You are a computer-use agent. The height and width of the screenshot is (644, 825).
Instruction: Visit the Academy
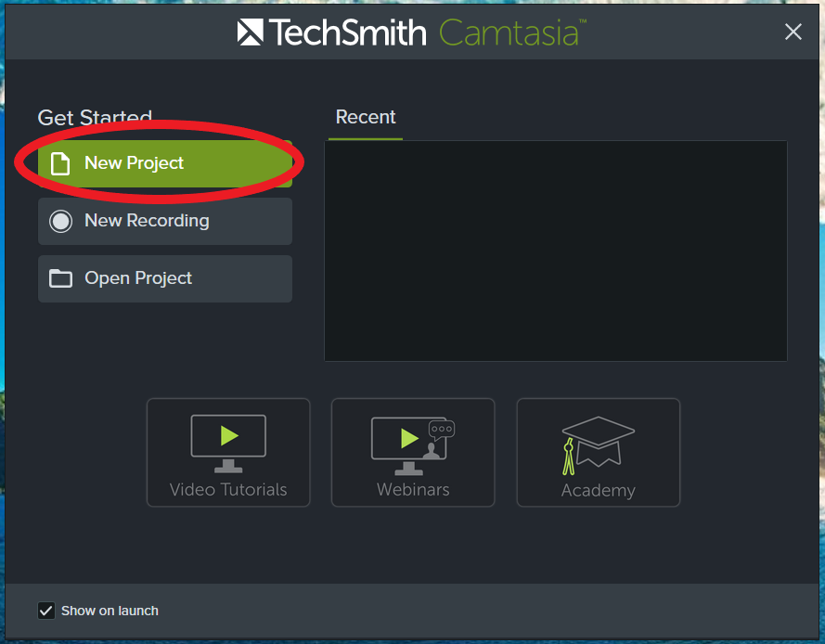[x=598, y=453]
